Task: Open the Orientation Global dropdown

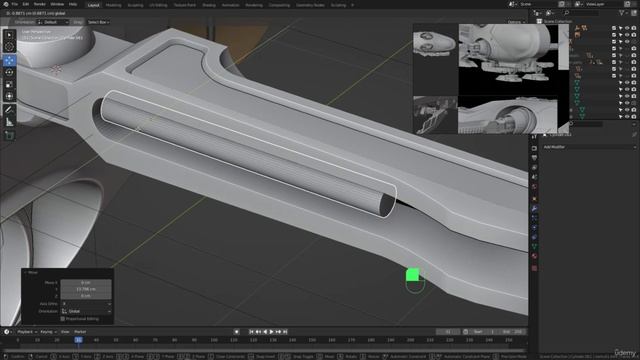Action: pos(86,311)
